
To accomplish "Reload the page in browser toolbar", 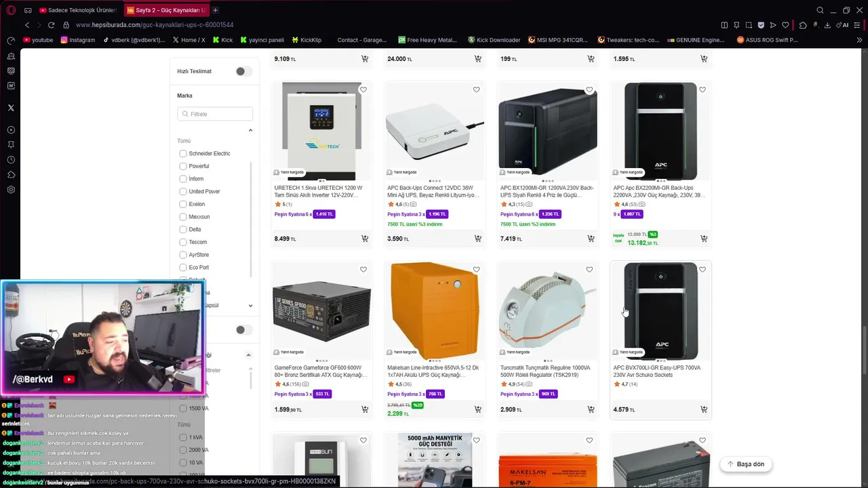I will pyautogui.click(x=51, y=25).
